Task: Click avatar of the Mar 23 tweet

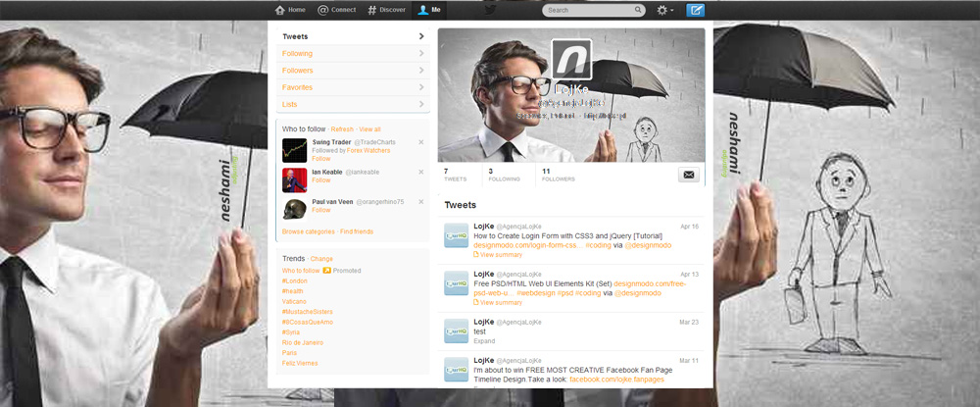Action: [457, 331]
